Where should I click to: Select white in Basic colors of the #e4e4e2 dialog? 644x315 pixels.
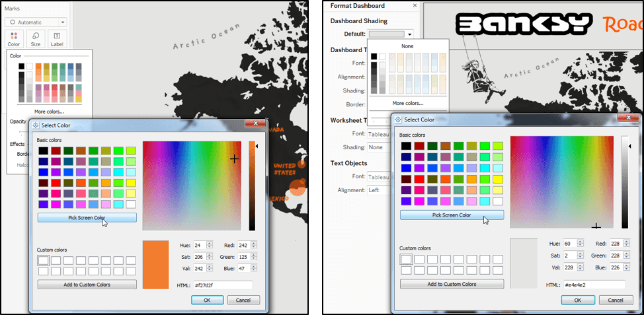[x=498, y=201]
